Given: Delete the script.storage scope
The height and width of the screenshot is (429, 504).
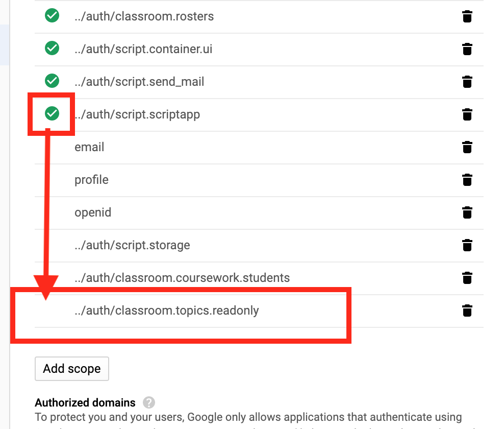Looking at the screenshot, I should pyautogui.click(x=467, y=245).
